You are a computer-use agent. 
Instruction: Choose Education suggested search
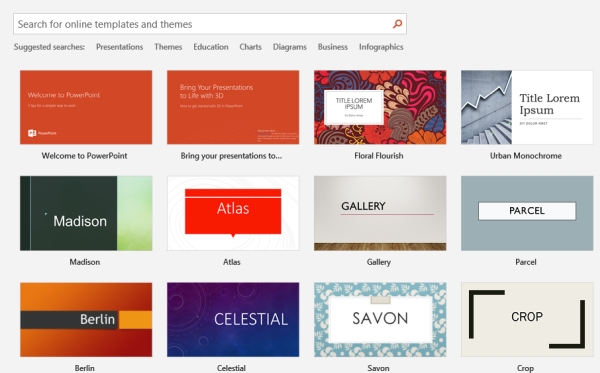211,47
